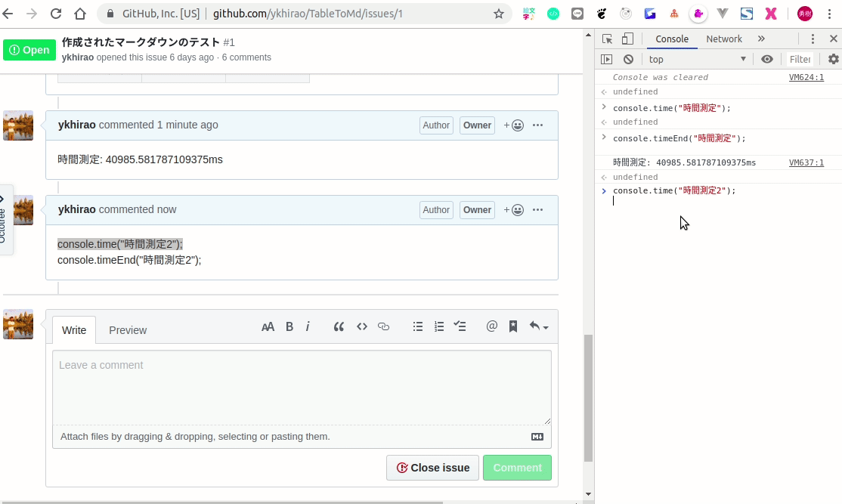Switch to the Network tab in DevTools
This screenshot has width=842, height=504.
click(724, 39)
